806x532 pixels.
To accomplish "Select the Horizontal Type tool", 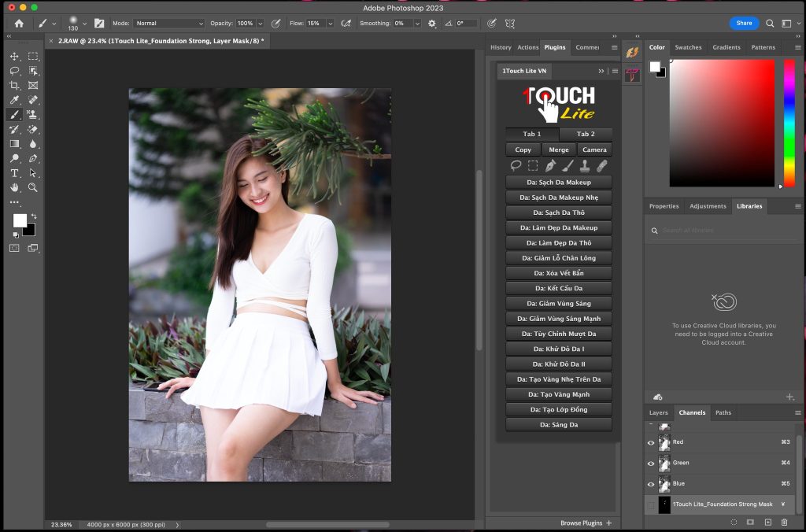I will coord(14,173).
